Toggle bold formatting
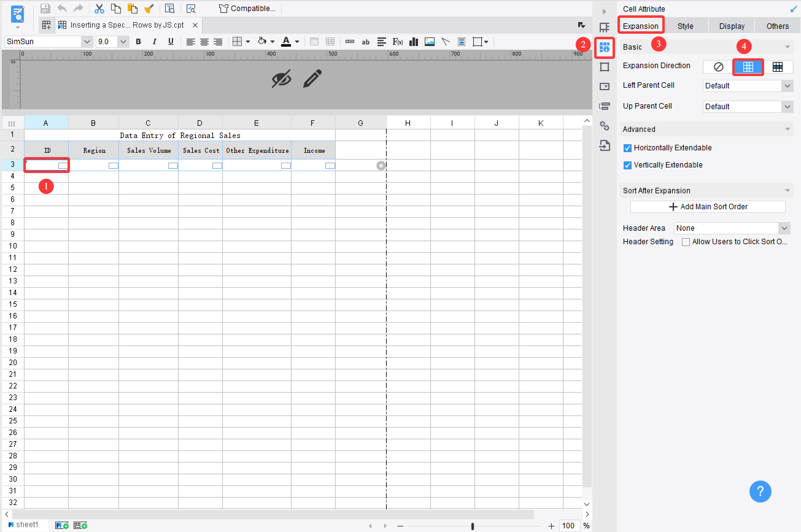The height and width of the screenshot is (532, 801). point(138,41)
